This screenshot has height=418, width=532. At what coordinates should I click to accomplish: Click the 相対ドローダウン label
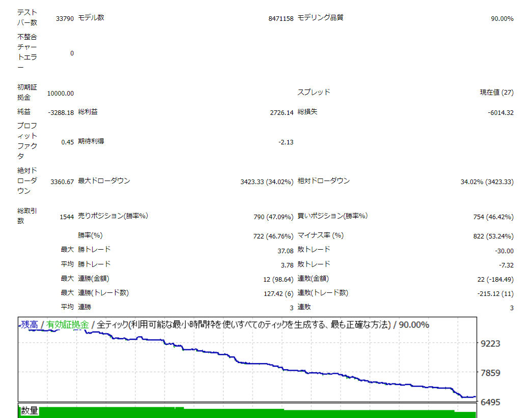point(323,181)
